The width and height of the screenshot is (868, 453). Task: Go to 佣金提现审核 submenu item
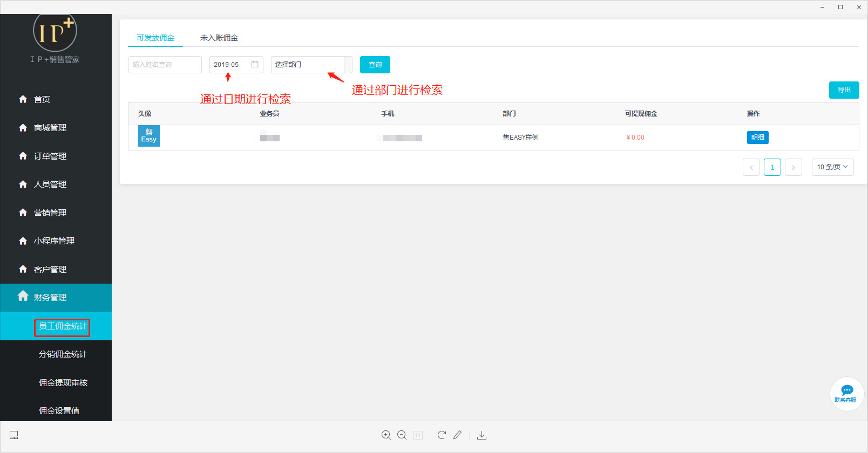pos(63,383)
